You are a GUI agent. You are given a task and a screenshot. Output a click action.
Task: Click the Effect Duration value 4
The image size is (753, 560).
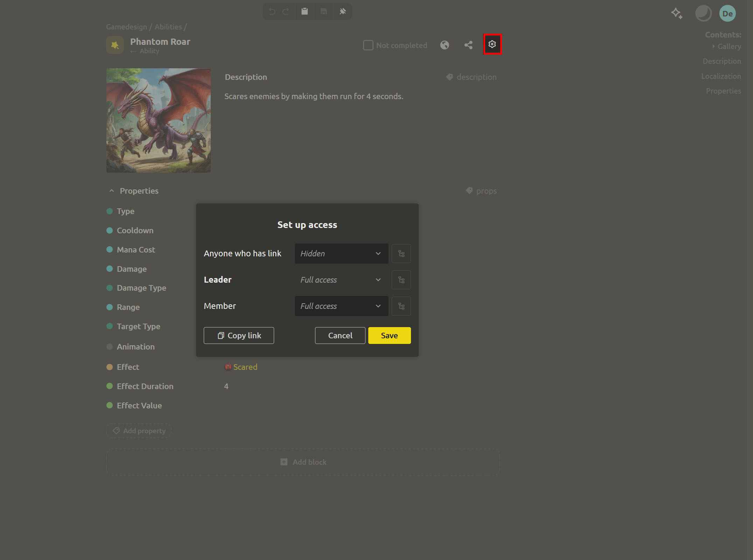[226, 386]
